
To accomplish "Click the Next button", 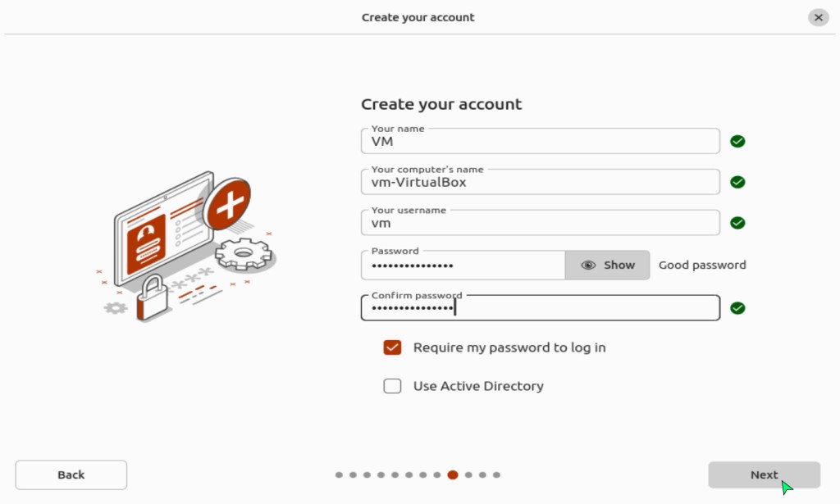I will click(x=764, y=474).
